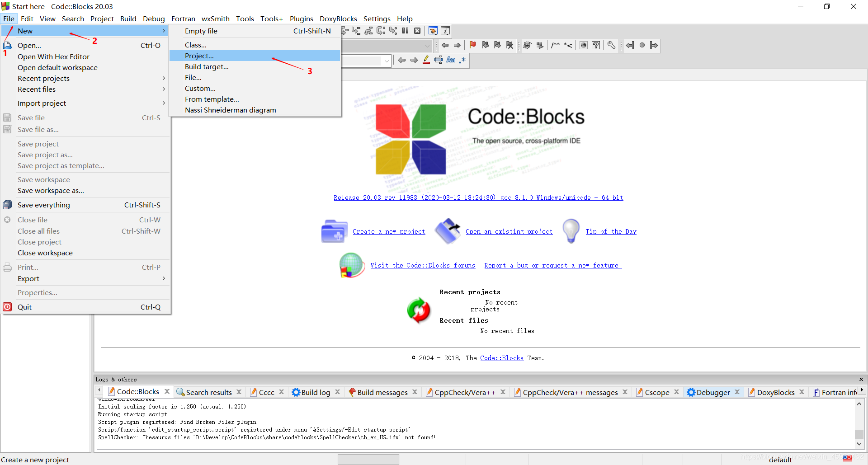Click the jump forward arrow with bar
The image size is (868, 465).
[x=654, y=45]
